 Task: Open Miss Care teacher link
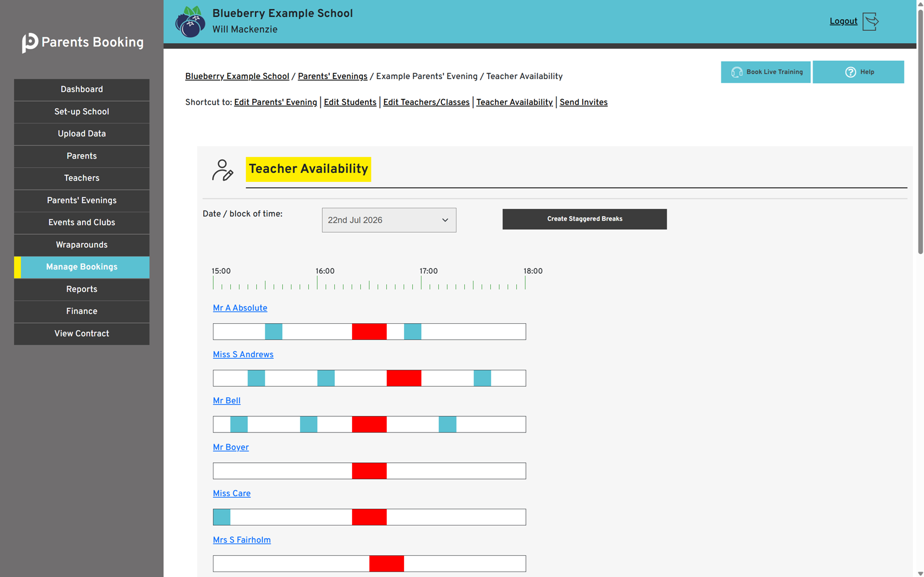232,494
